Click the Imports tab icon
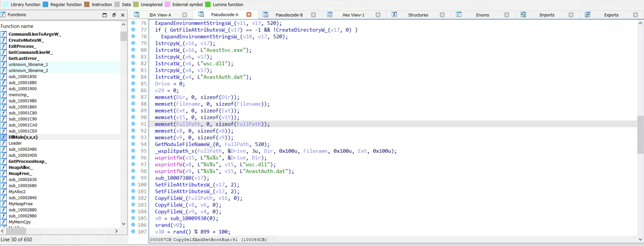Viewport: 644px width, 246px height. 523,15
